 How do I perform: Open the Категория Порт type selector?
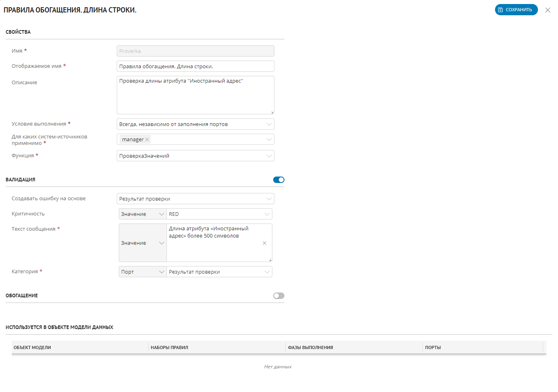coord(142,272)
